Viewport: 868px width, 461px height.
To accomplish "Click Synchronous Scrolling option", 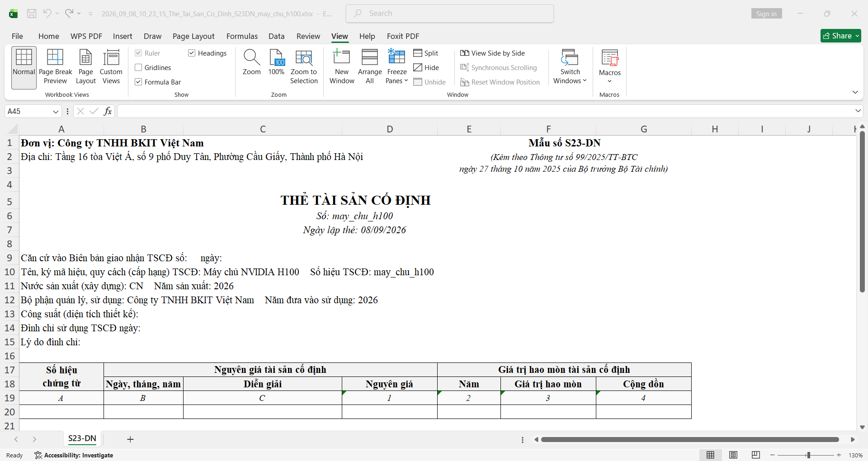I will (499, 68).
